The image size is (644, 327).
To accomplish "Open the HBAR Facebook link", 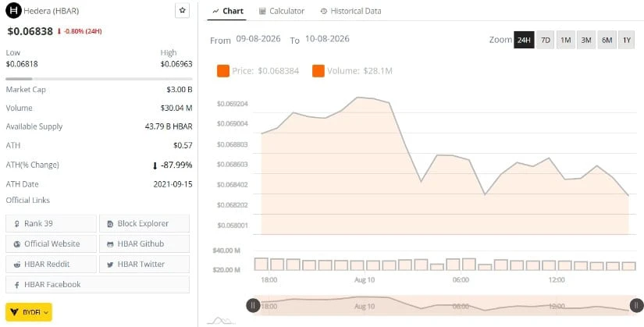I will pyautogui.click(x=98, y=284).
